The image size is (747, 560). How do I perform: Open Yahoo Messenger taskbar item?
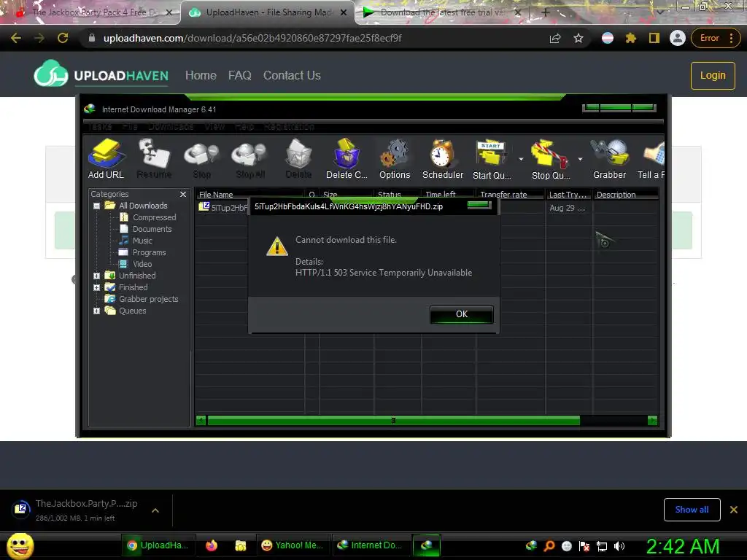[x=292, y=545]
